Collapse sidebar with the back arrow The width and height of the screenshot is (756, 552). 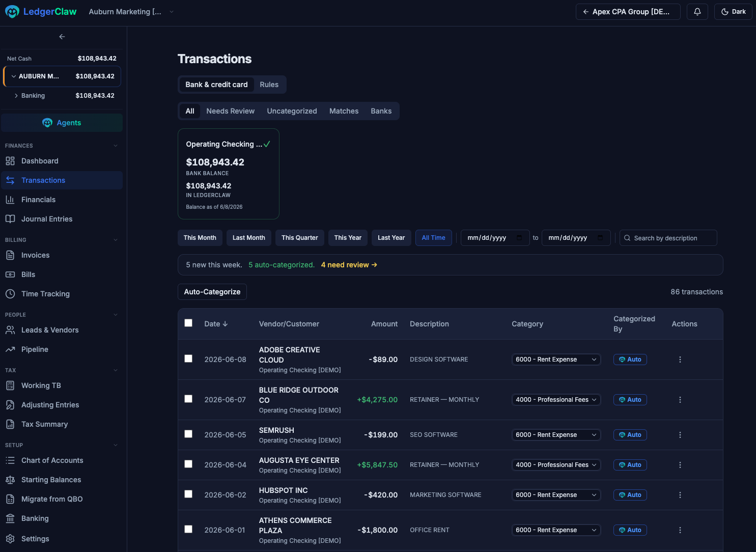[62, 37]
